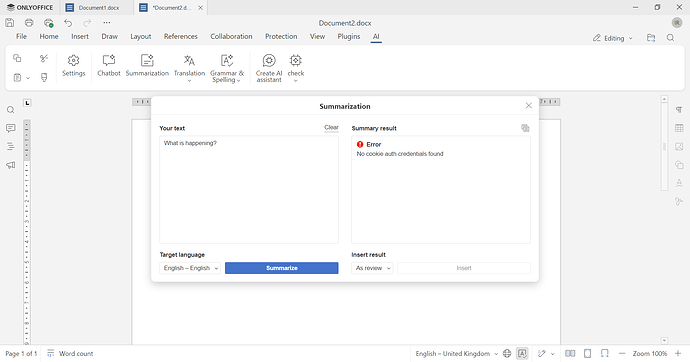Switch to the Collaboration tab

[x=231, y=37]
